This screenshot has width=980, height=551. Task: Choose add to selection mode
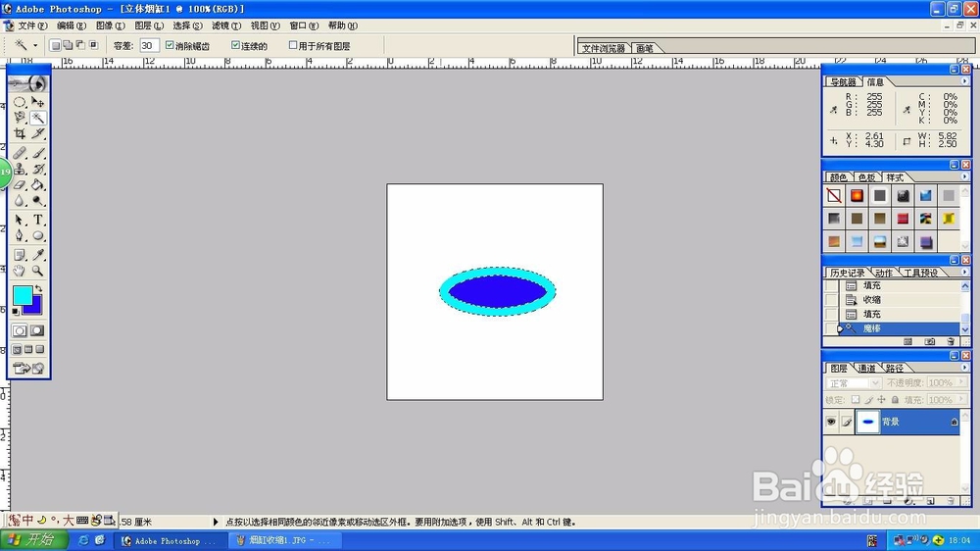(x=68, y=45)
